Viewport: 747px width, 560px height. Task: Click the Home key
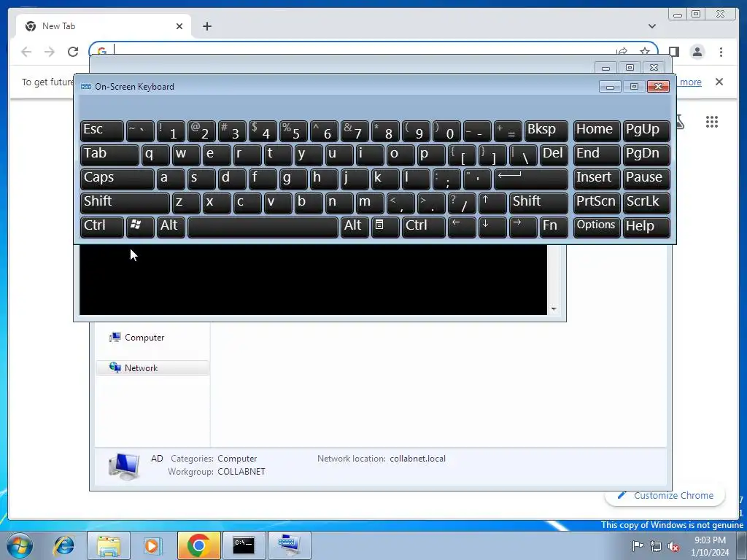coord(597,131)
